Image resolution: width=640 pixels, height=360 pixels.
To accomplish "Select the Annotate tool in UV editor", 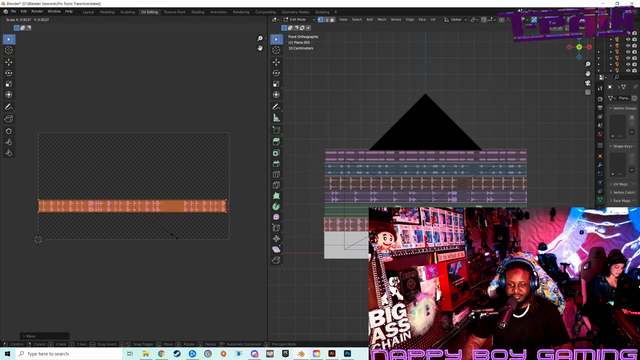I will coord(9,107).
